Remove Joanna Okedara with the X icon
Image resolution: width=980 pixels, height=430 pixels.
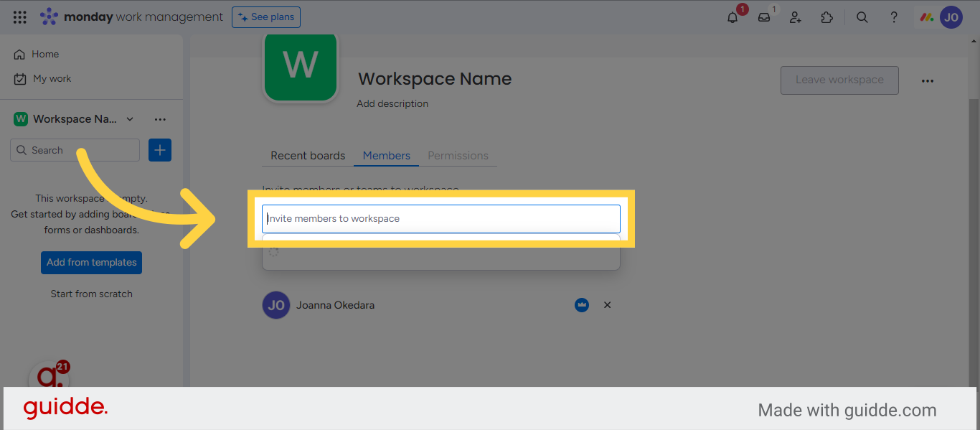point(608,305)
